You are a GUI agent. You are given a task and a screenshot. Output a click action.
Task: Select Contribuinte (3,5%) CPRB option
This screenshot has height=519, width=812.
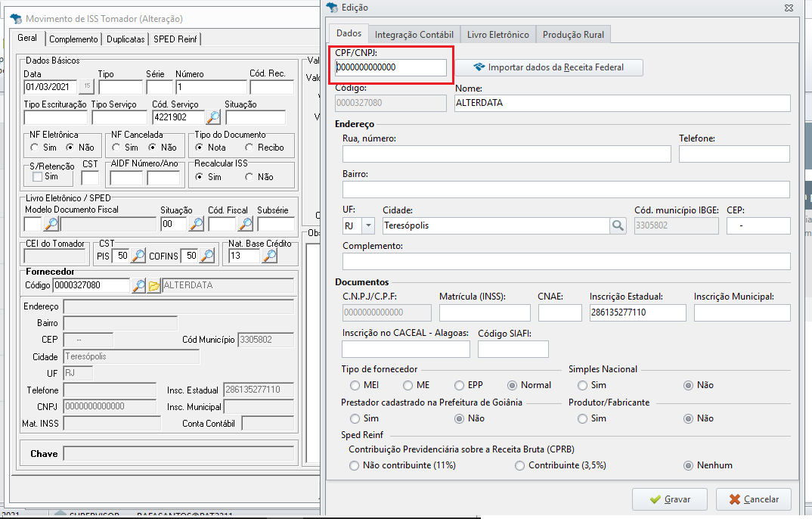point(519,465)
